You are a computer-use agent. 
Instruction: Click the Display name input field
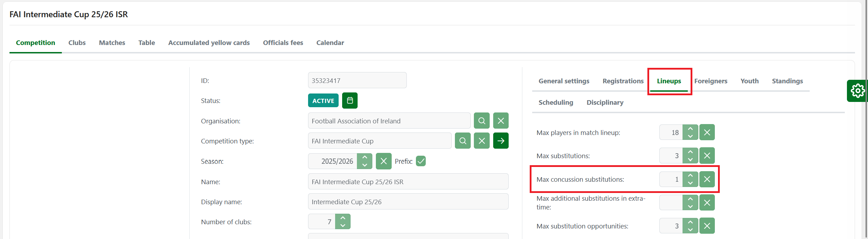(408, 202)
